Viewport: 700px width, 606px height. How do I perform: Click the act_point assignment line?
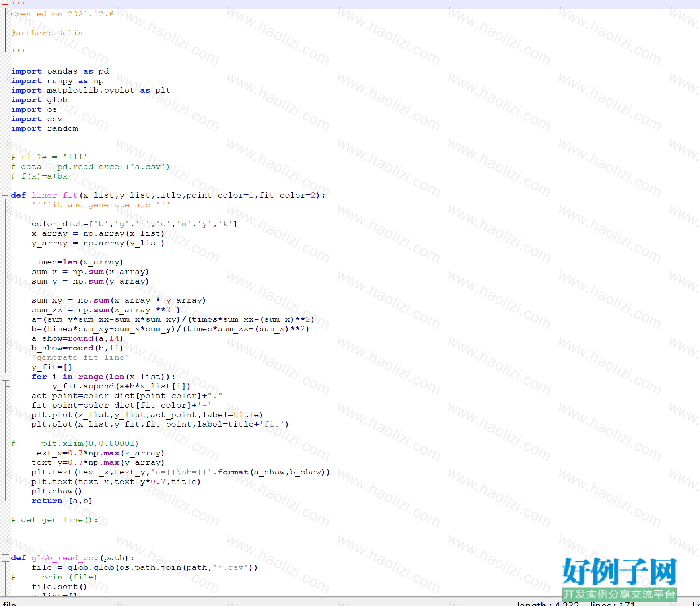click(127, 396)
